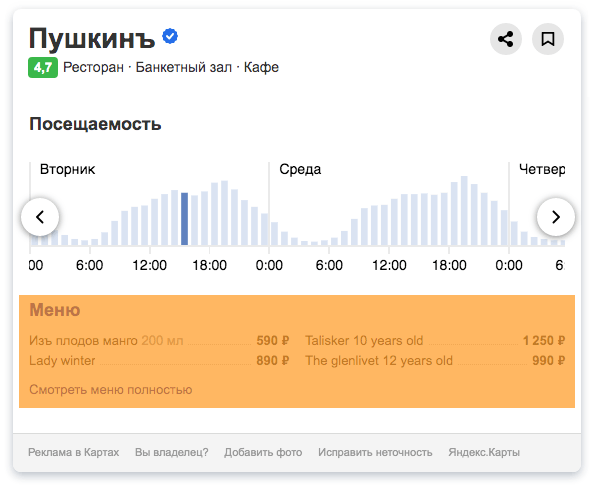Open Исправить неточность link
This screenshot has height=496, width=595.
(x=375, y=452)
